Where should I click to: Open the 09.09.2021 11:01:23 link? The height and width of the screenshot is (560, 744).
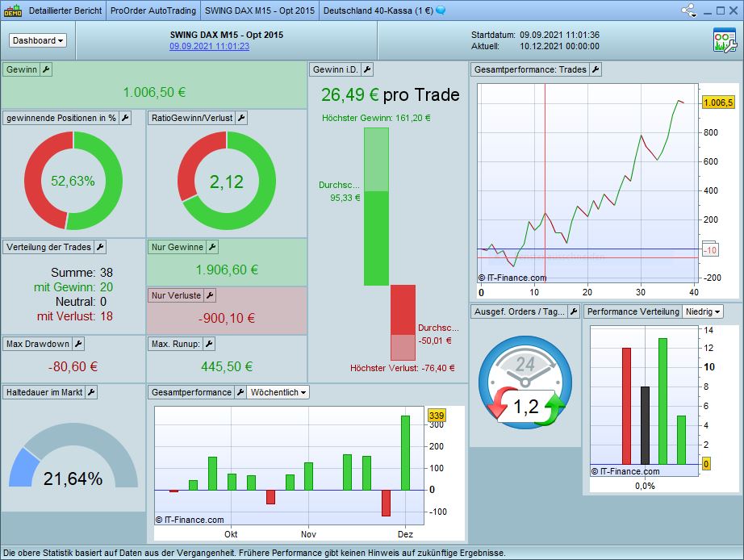pyautogui.click(x=209, y=46)
